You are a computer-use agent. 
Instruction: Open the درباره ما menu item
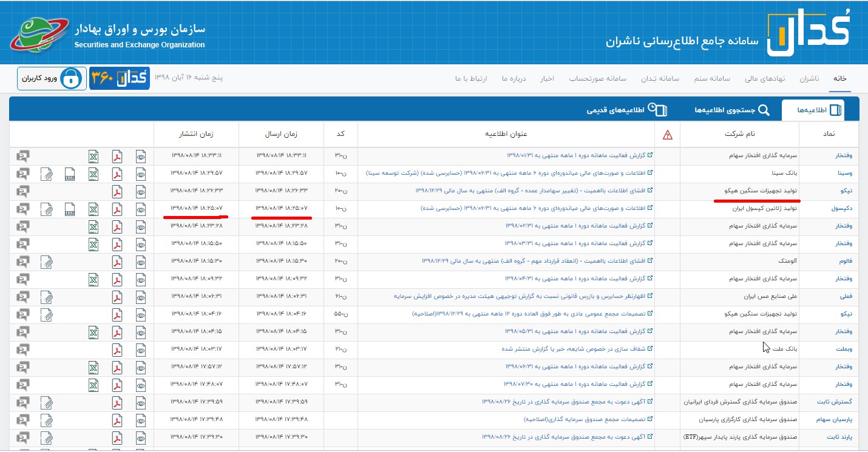pos(514,79)
